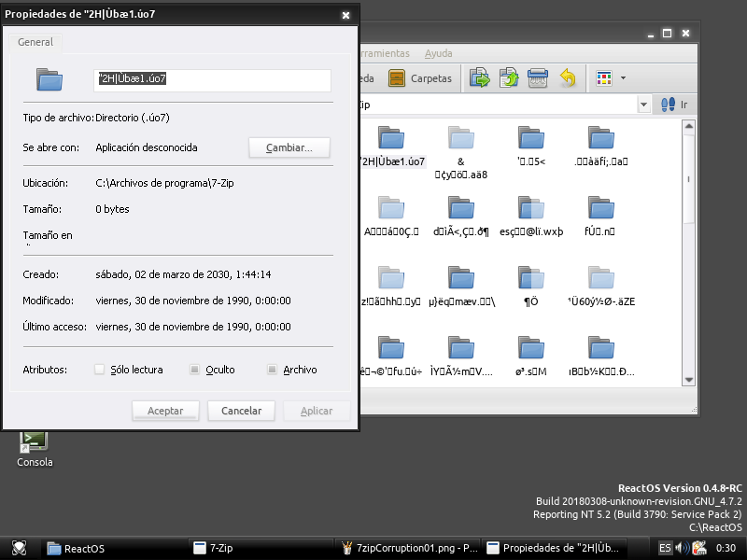This screenshot has width=747, height=560.
Task: Click the Cambiar... button
Action: [x=290, y=147]
